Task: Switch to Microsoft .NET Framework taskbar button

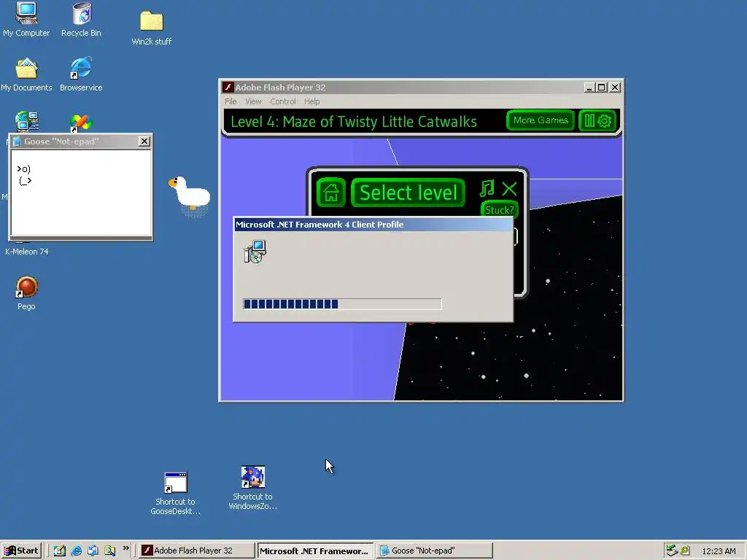Action: click(315, 551)
